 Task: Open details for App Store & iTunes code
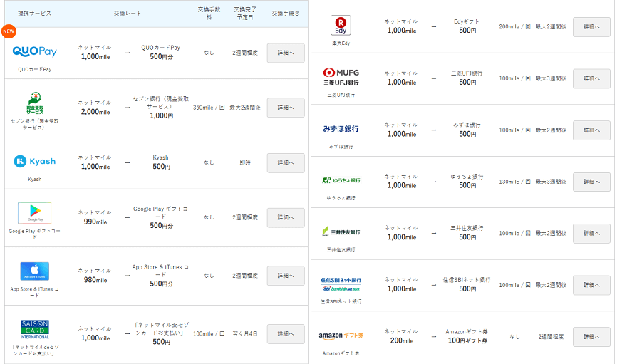click(x=286, y=276)
